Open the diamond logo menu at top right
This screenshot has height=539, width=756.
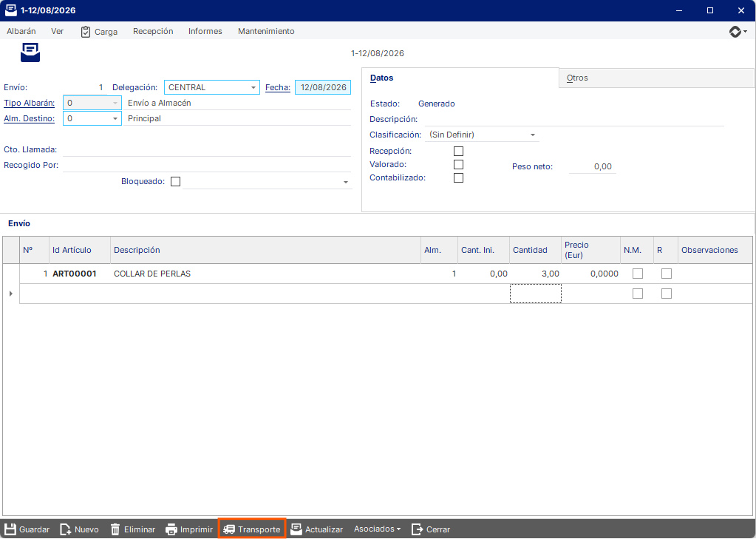[x=738, y=32]
